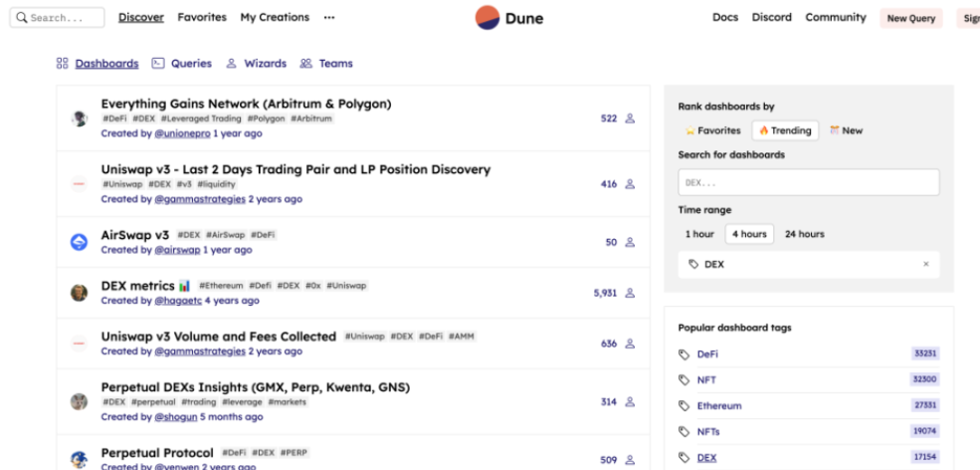The image size is (980, 470).
Task: Rank dashboards by Favorites
Action: (712, 130)
